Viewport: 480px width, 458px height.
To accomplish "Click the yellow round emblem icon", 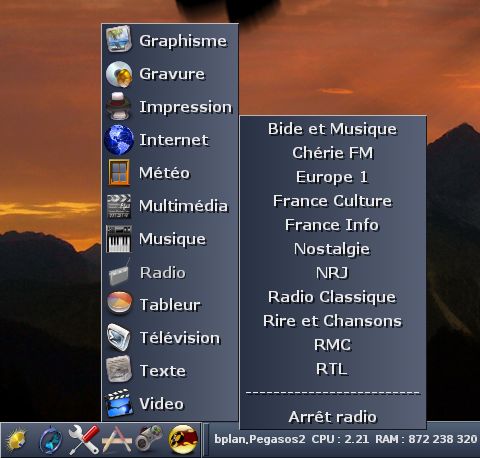I will click(183, 439).
